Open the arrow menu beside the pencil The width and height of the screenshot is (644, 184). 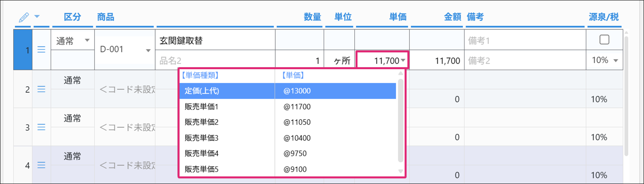coord(37,17)
